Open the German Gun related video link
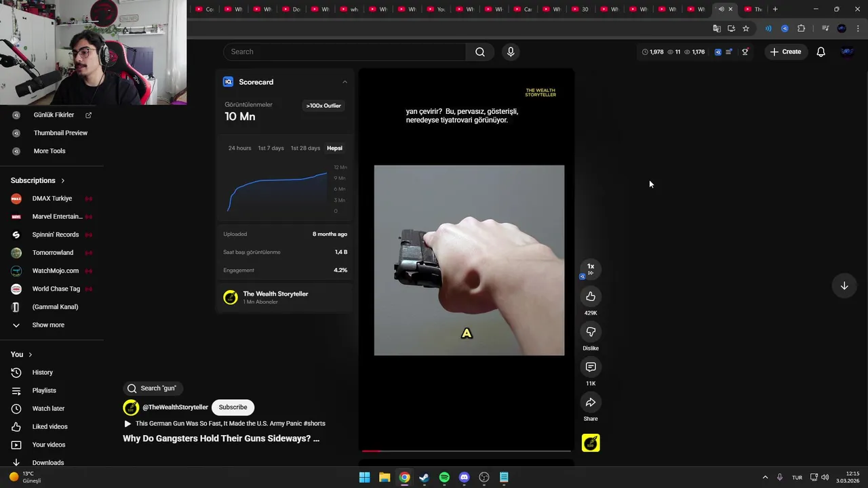Screen dimensions: 868x488 224,424
